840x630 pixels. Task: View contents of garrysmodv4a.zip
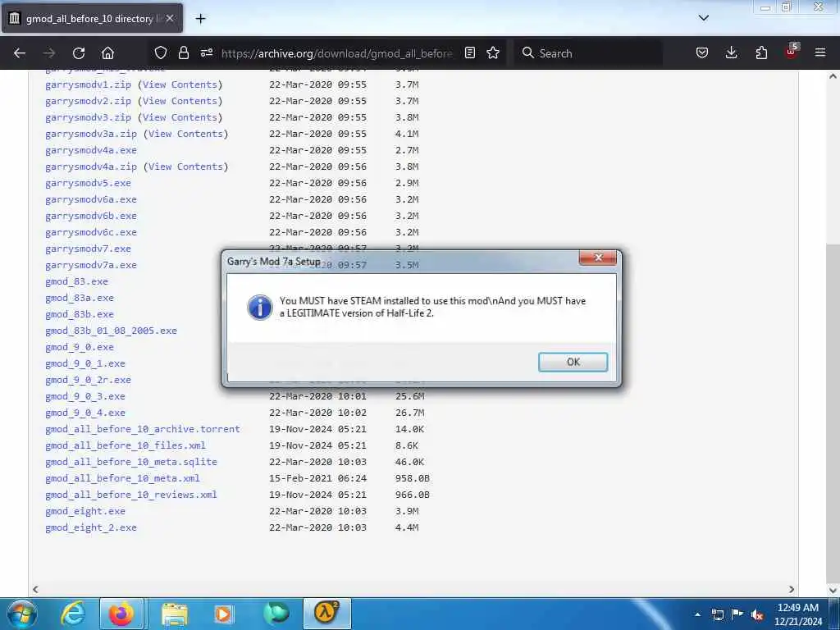click(185, 167)
